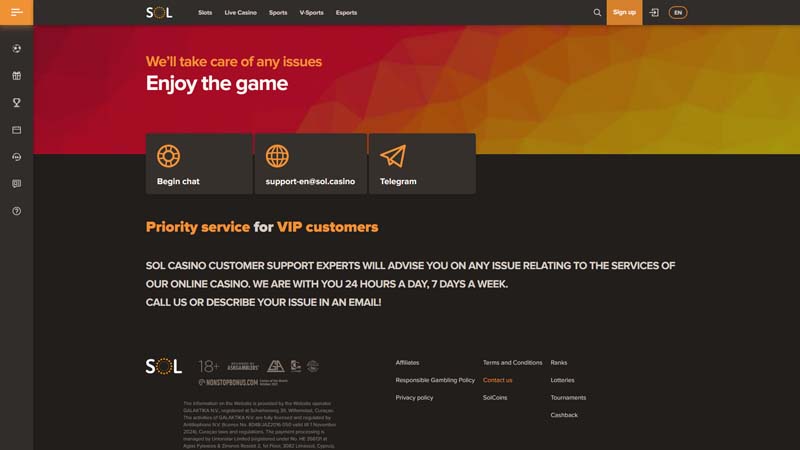Click the search magnifier icon
This screenshot has width=800, height=450.
click(597, 12)
